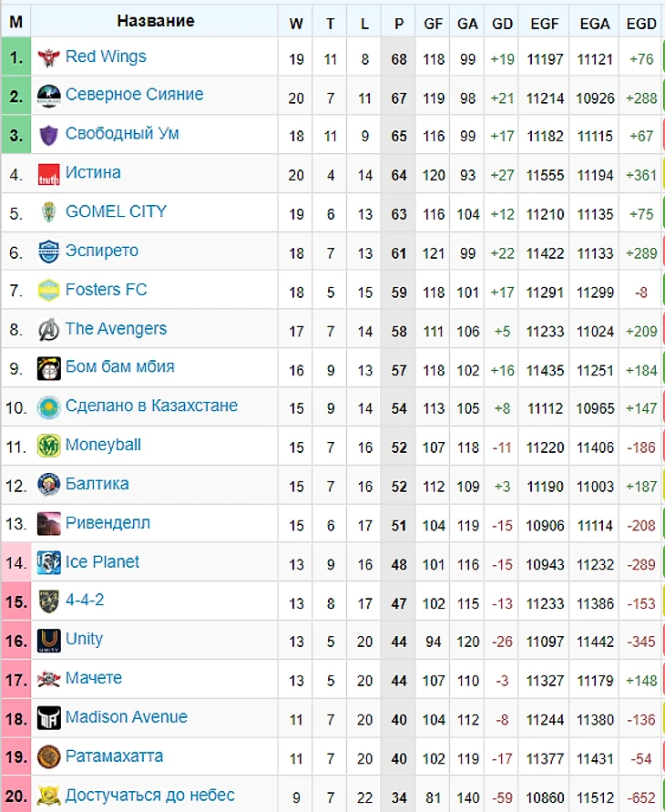
Task: Open the Ривенделл team link
Action: pos(107,523)
